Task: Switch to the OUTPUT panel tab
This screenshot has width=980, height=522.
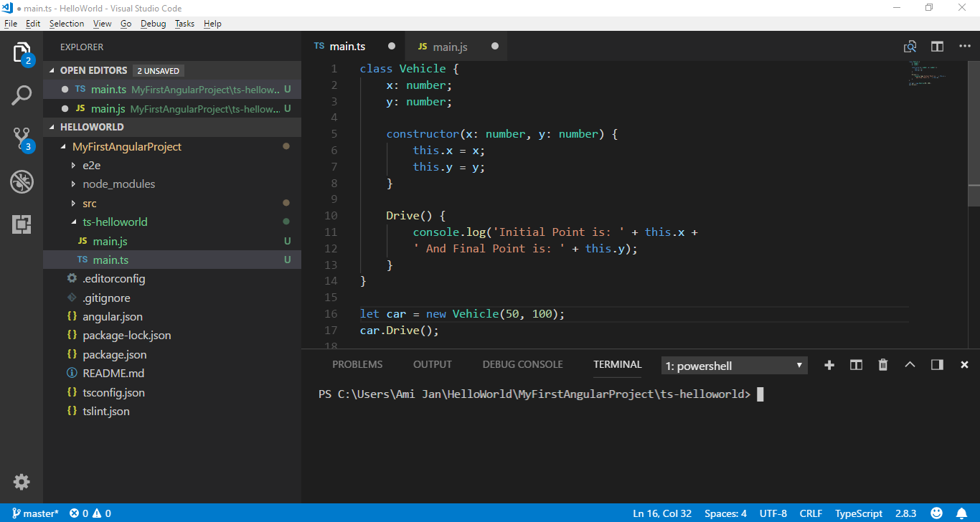Action: 433,364
